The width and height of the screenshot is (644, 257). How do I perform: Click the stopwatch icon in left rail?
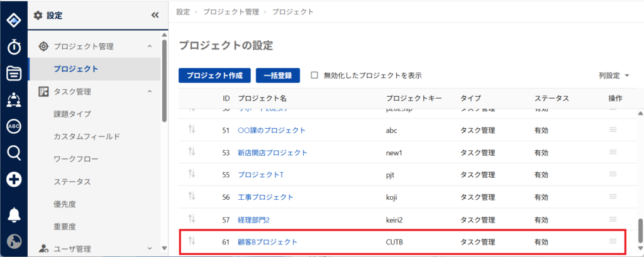pos(13,46)
